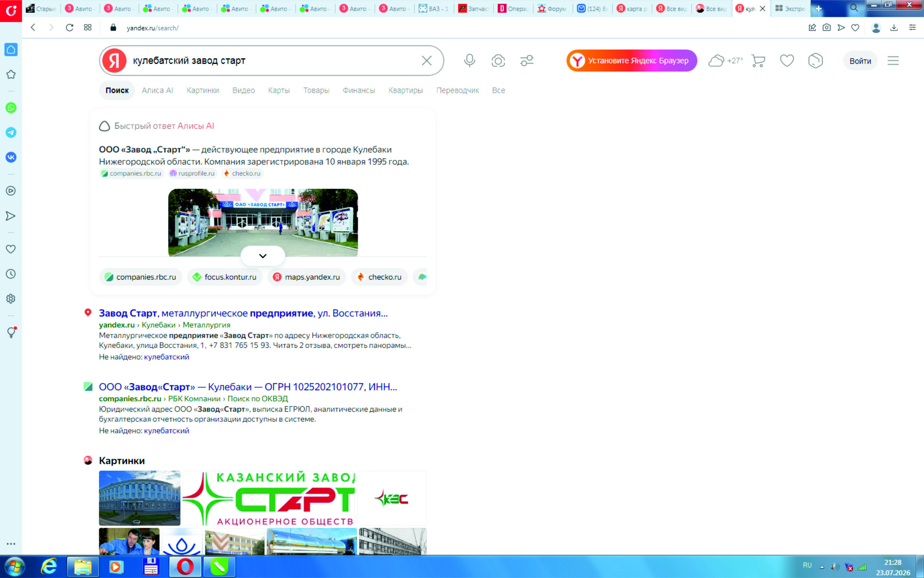The image size is (924, 578).
Task: Click the Войти login button
Action: point(860,61)
